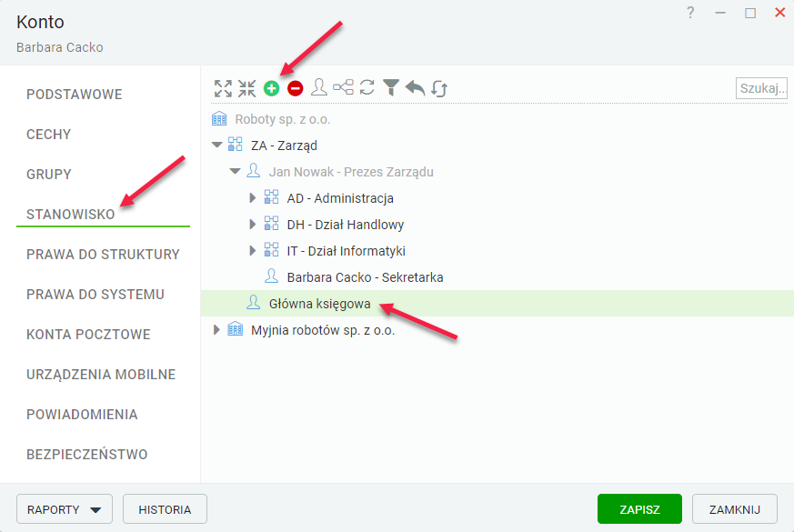This screenshot has width=794, height=532.
Task: Expand all tree nodes icon
Action: (x=223, y=88)
